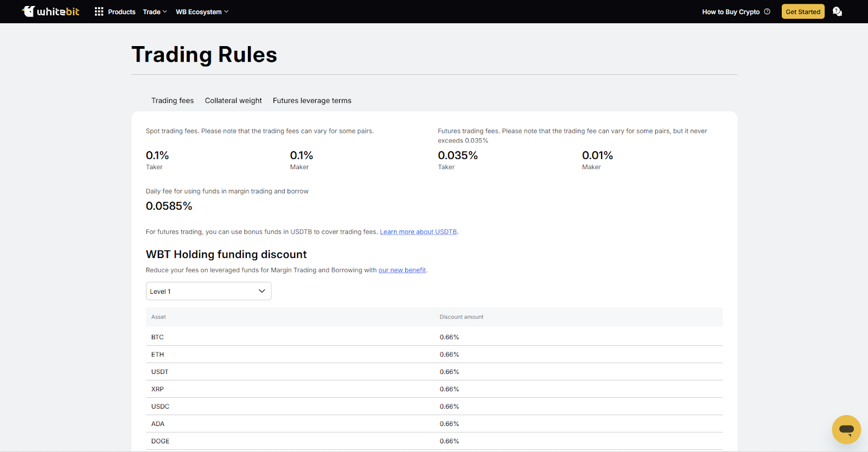
Task: Click the How to Buy Crypto link
Action: pos(730,12)
